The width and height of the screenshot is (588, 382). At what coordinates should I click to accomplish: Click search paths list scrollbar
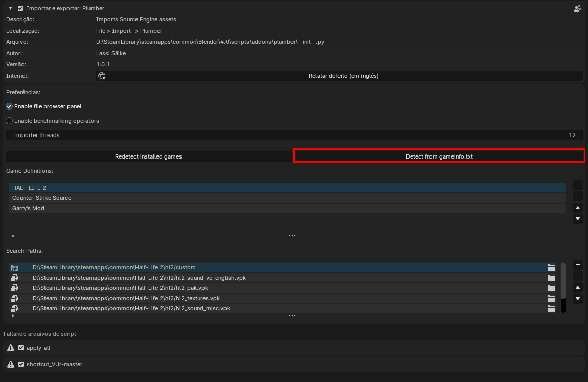(563, 281)
